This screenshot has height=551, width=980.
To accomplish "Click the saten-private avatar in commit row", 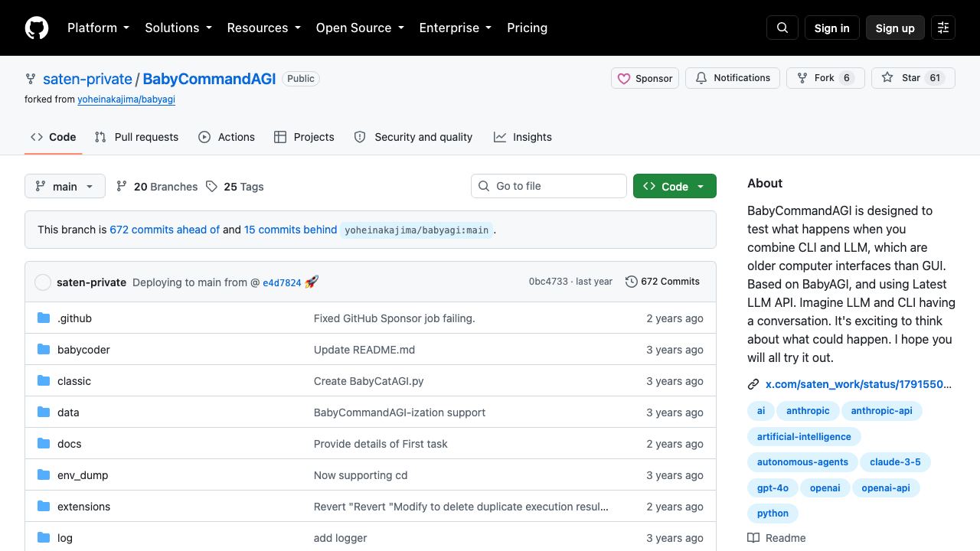I will coord(43,282).
